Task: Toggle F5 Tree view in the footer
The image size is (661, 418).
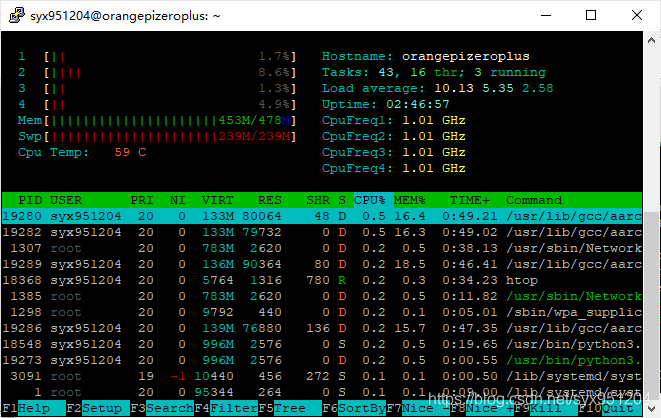Action: pyautogui.click(x=290, y=408)
